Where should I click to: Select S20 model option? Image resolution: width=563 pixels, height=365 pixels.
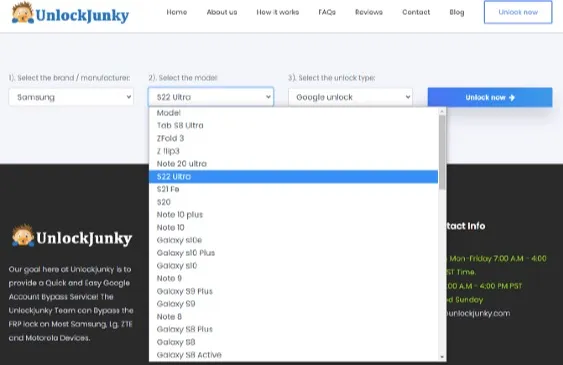tap(293, 202)
